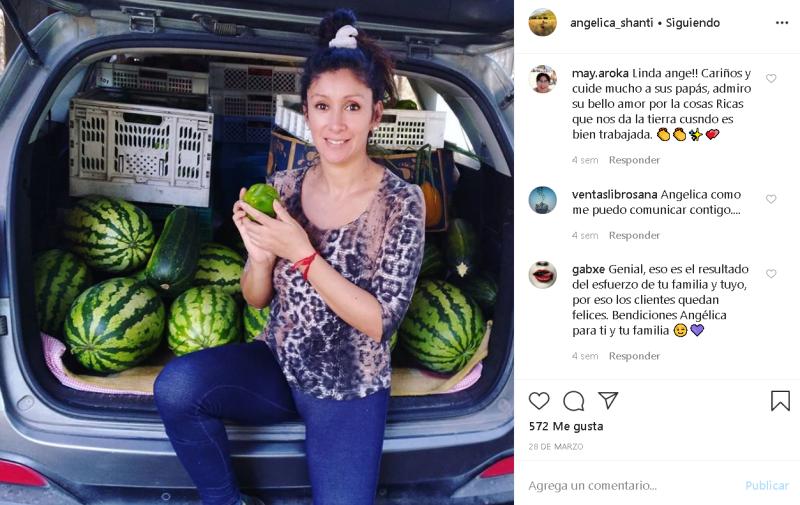The height and width of the screenshot is (505, 800).
Task: Like ventaslibrosana's comment heart
Action: point(771,199)
